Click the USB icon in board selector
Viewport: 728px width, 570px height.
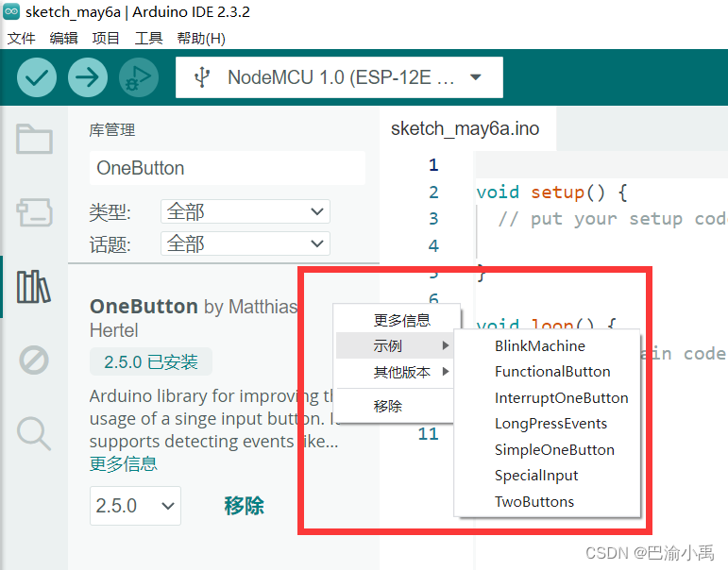(x=202, y=77)
